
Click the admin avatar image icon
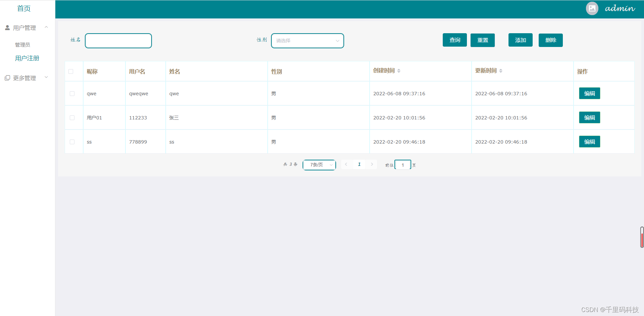592,8
